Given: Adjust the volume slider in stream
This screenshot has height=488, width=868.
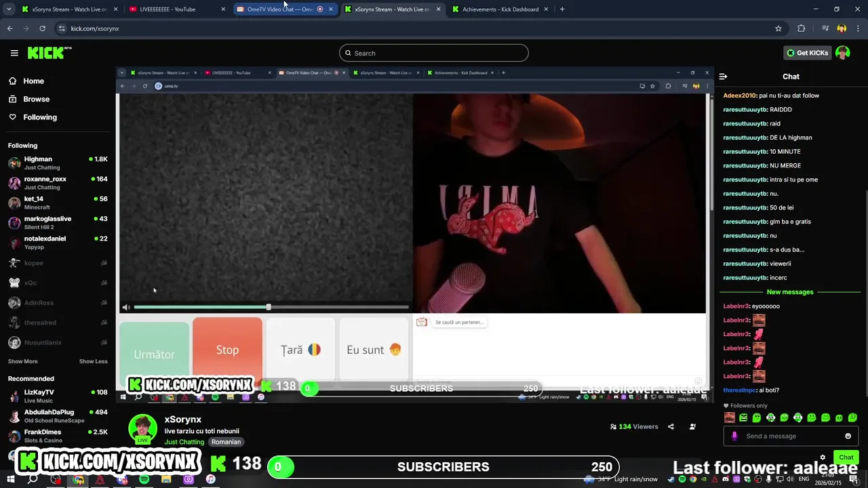Looking at the screenshot, I should [271, 307].
